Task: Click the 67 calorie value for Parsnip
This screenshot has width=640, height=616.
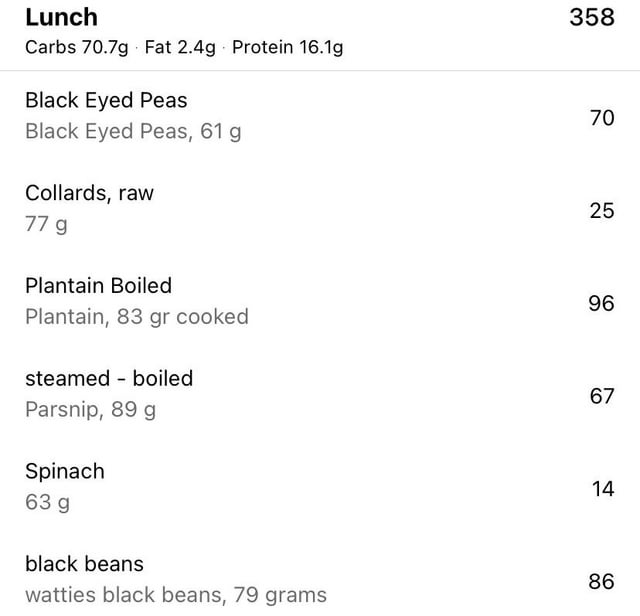Action: point(601,397)
